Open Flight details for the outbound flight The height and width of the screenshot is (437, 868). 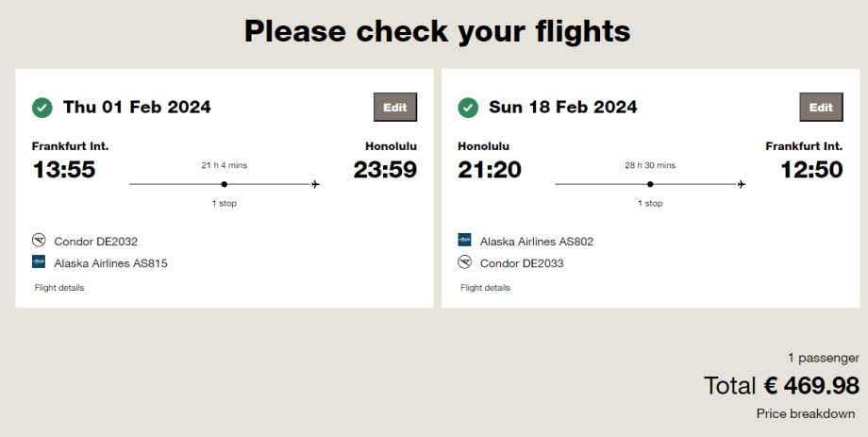59,288
